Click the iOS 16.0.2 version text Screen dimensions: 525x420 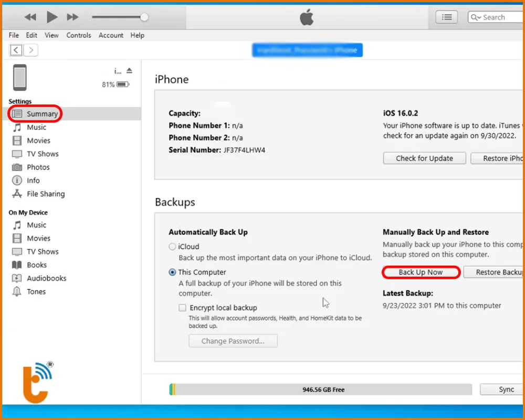401,113
